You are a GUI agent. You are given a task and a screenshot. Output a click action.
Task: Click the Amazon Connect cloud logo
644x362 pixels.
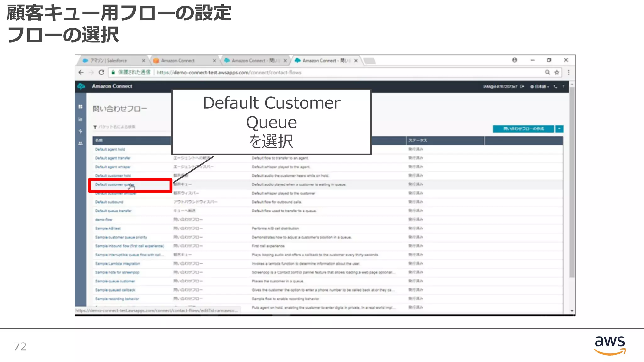[x=81, y=86]
